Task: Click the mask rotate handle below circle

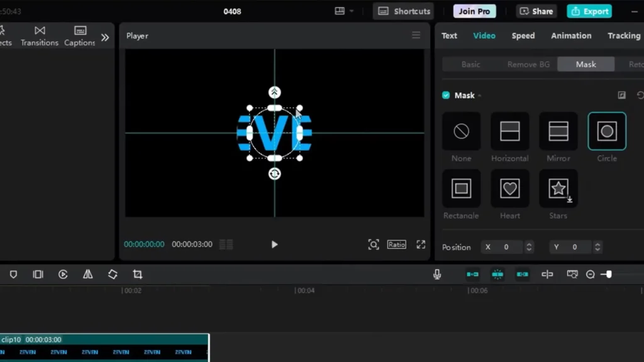Action: (x=274, y=174)
